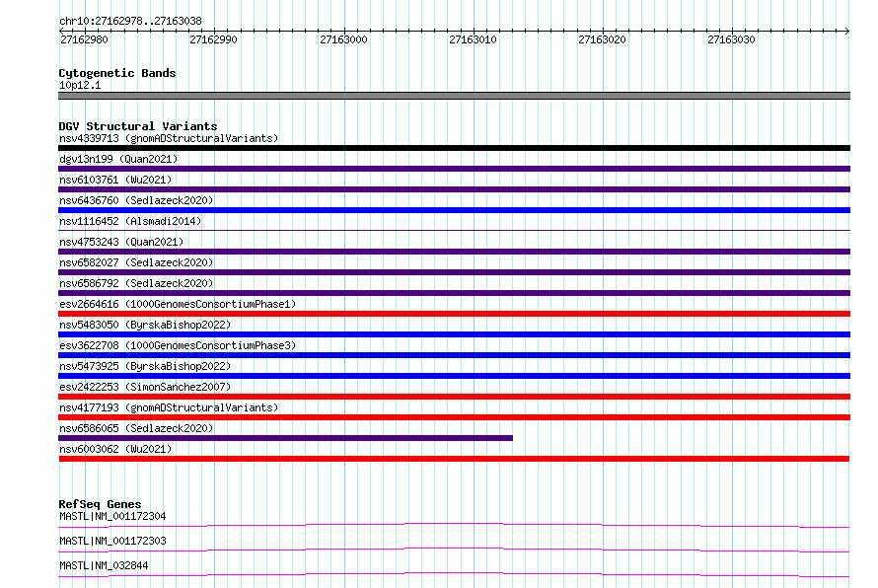The width and height of the screenshot is (878, 588).
Task: Click the blue bar under nsv5483050
Action: tap(454, 334)
